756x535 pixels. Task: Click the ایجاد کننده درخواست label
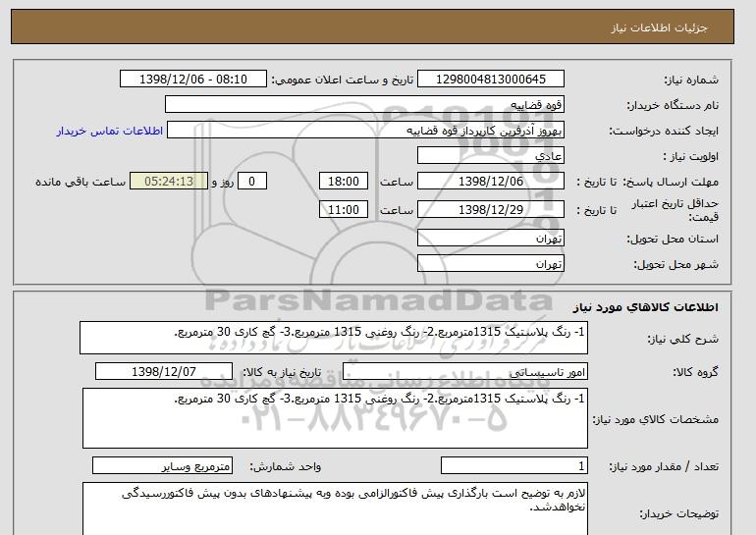[664, 132]
